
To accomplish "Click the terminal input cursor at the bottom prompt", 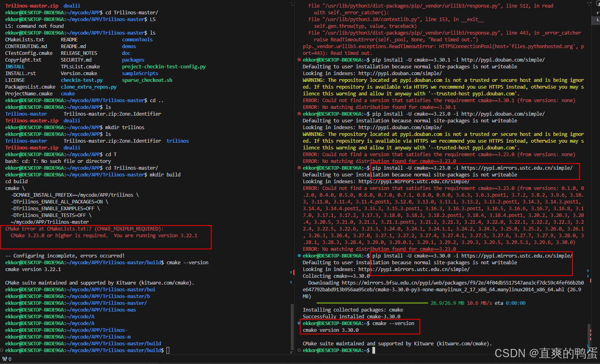I will [x=373, y=350].
